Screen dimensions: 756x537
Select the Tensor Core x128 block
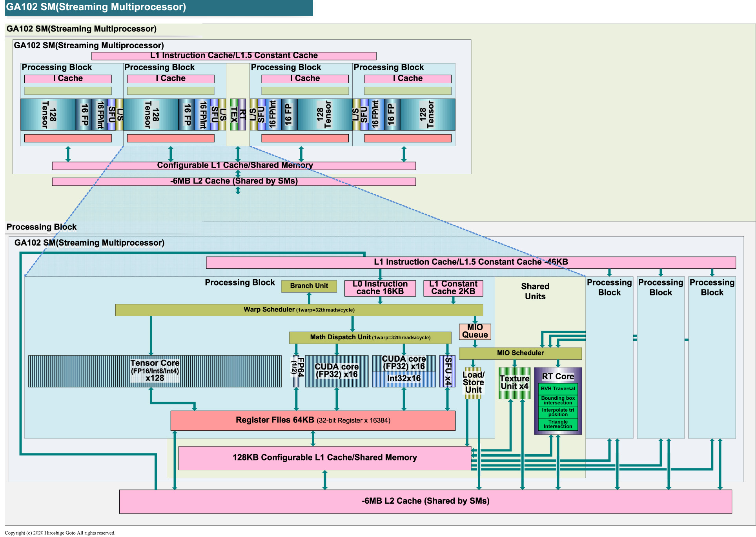click(155, 371)
